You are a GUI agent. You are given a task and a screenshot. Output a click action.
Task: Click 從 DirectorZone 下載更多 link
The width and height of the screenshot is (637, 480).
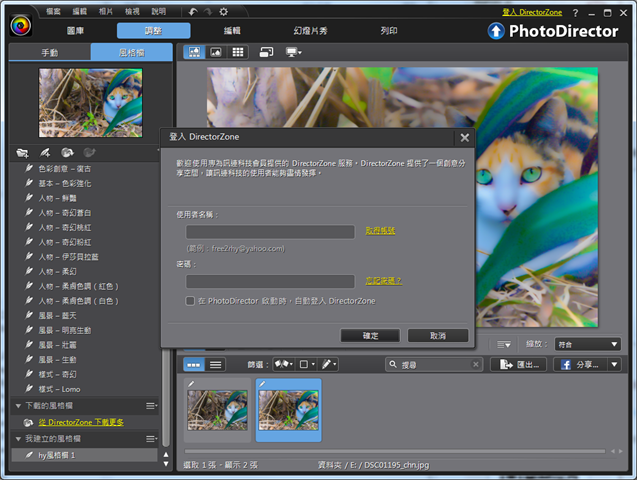coord(81,422)
